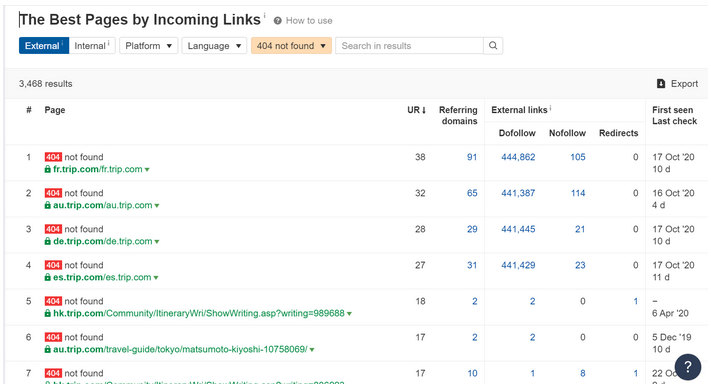Click the 105 nofollow links value

click(578, 157)
